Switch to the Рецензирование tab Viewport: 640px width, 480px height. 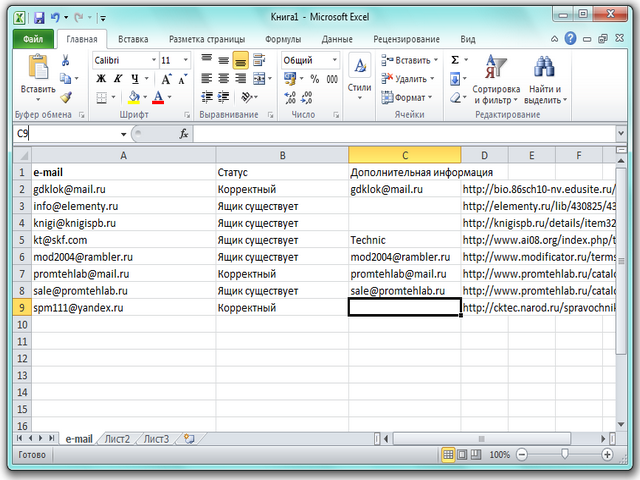click(407, 40)
